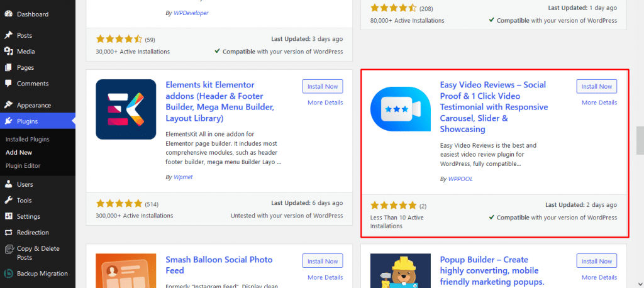View More Details for Popup Builder
The image size is (644, 288).
click(599, 277)
